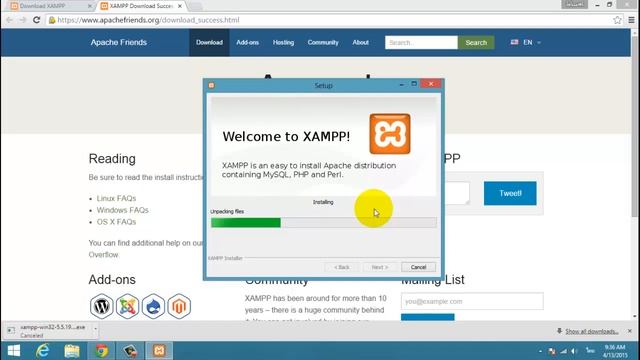Launch Internet Explorer from taskbar
Image resolution: width=640 pixels, height=360 pixels.
coord(42,351)
